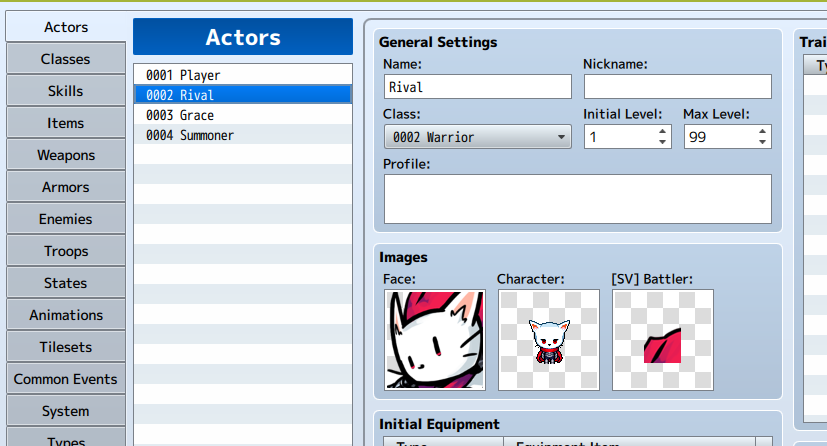Choose the SV Battler image thumbnail
Image resolution: width=827 pixels, height=446 pixels.
point(663,340)
